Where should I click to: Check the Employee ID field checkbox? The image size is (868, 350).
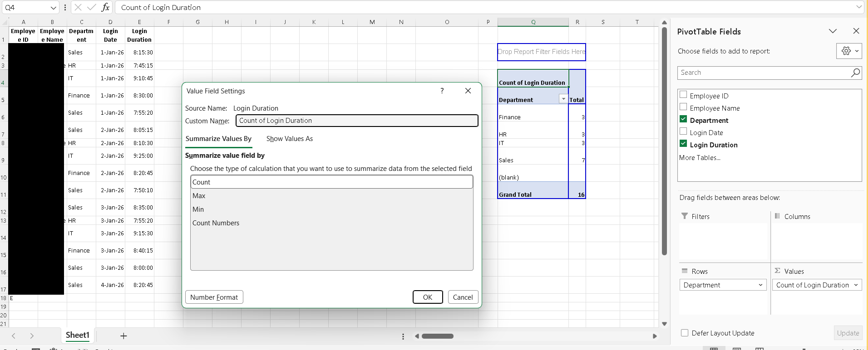tap(683, 95)
